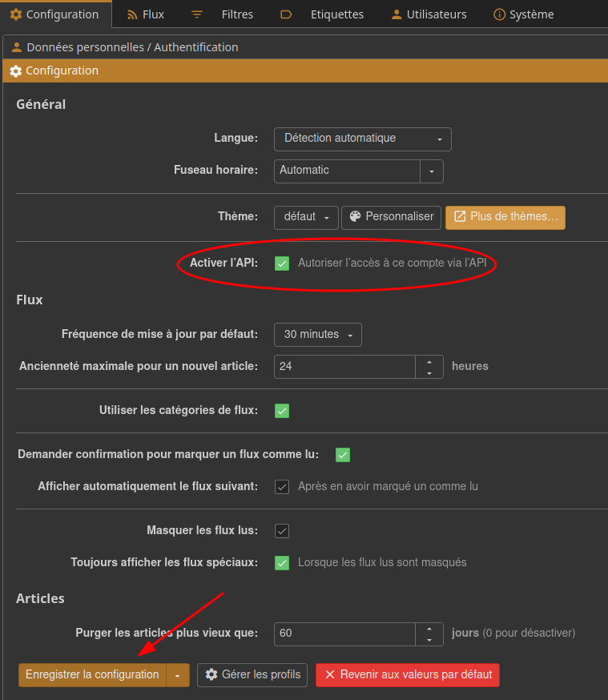Click the Ancienneté maximale hours input field
Image resolution: width=608 pixels, height=700 pixels.
pos(344,367)
